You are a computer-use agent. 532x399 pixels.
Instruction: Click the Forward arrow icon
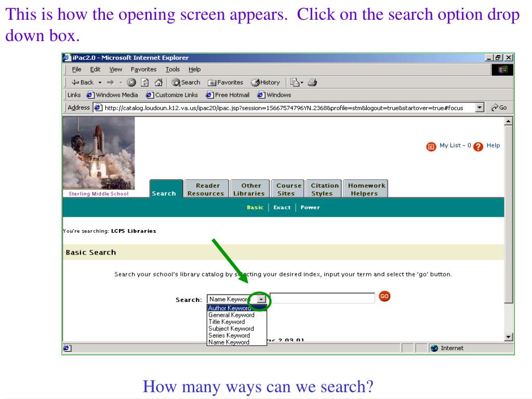coord(110,83)
